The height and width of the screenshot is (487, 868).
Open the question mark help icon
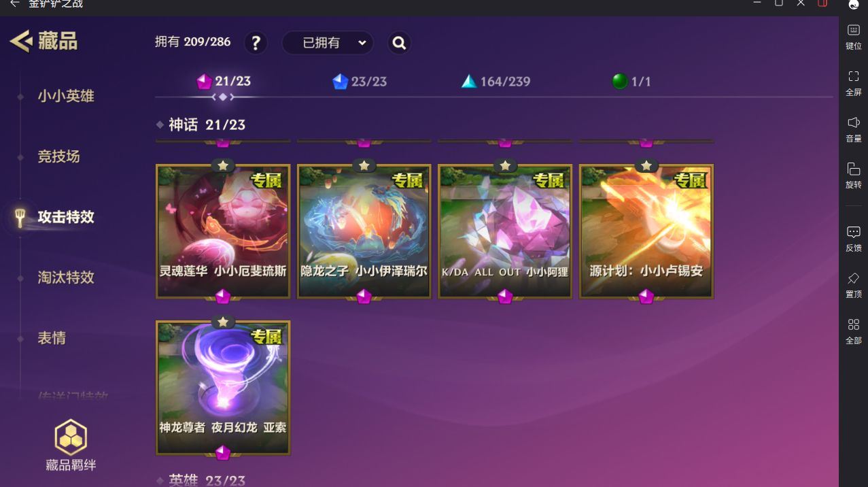click(256, 43)
